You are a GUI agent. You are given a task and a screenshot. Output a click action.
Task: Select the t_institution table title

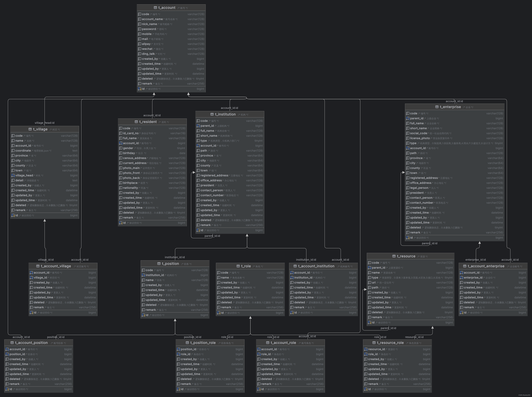[225, 114]
